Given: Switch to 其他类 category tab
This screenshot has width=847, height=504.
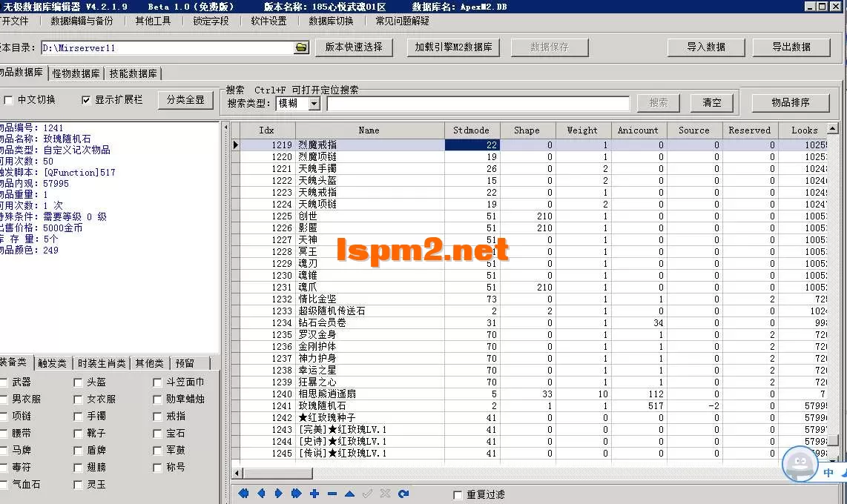Looking at the screenshot, I should point(150,363).
